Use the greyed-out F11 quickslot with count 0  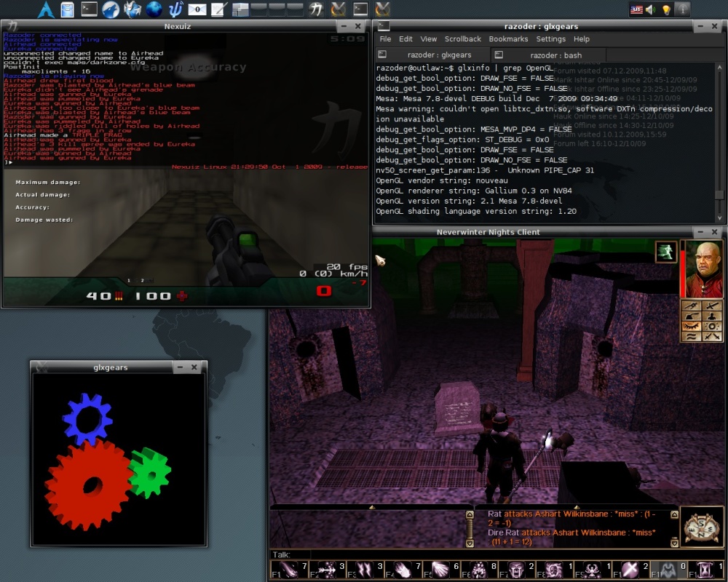(x=669, y=570)
